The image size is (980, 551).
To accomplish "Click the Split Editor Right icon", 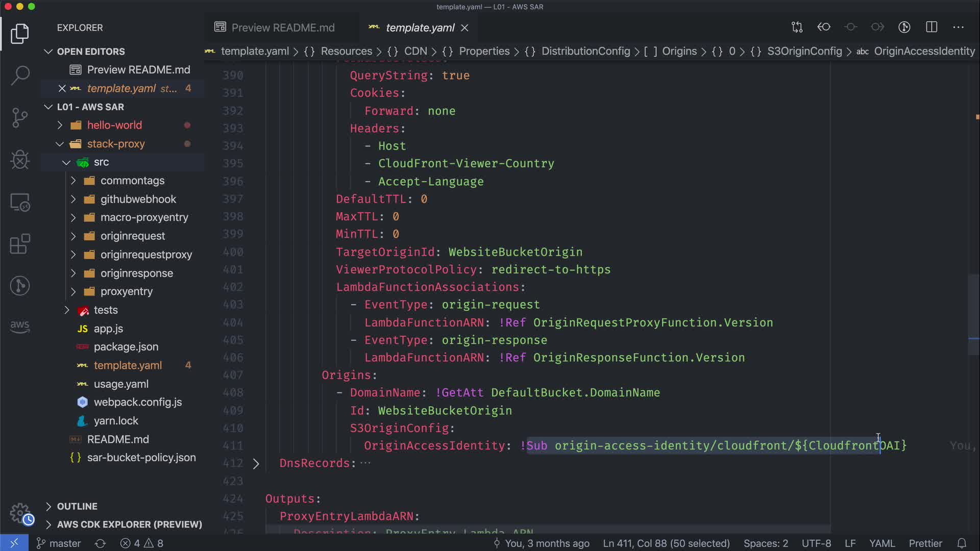I will 932,27.
